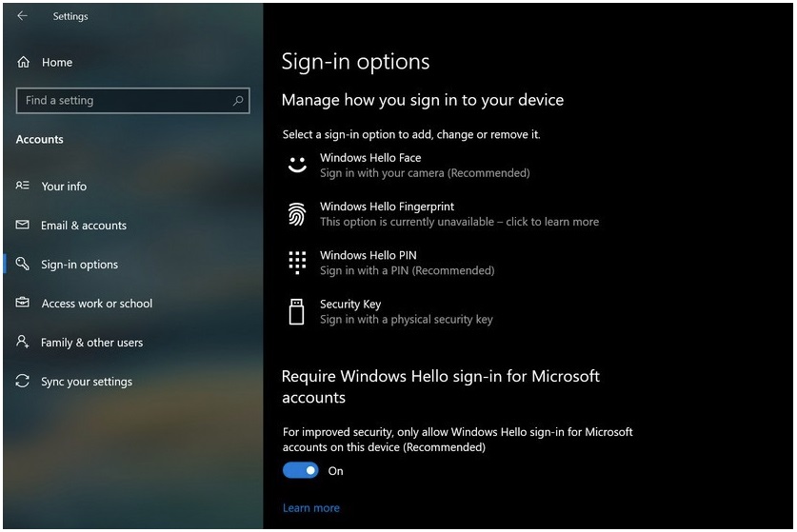Click the 'On' toggle label
797x532 pixels.
(x=335, y=471)
